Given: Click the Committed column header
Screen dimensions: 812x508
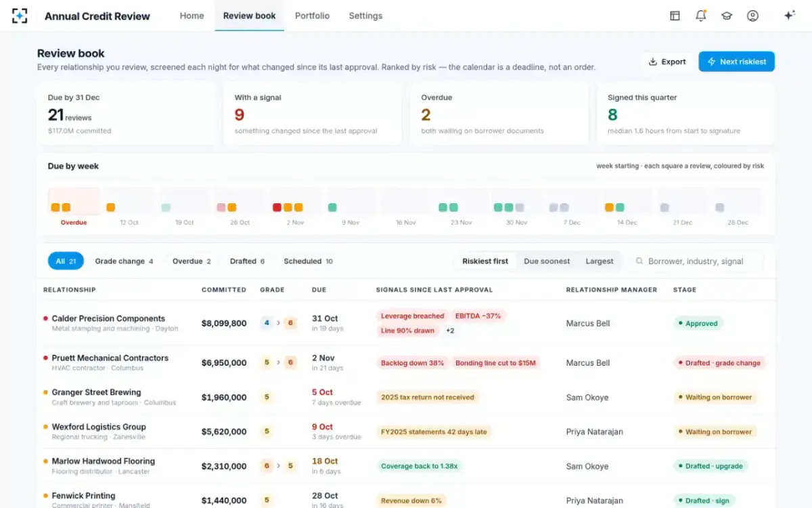Looking at the screenshot, I should (224, 290).
